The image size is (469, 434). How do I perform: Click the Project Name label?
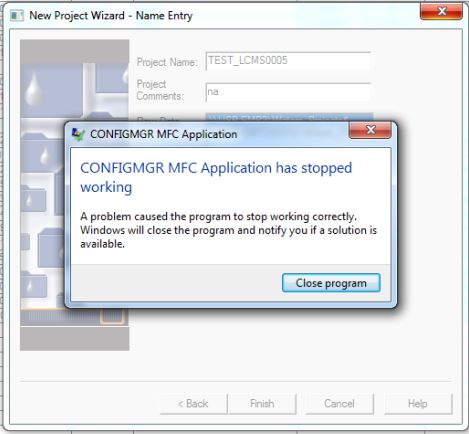167,62
